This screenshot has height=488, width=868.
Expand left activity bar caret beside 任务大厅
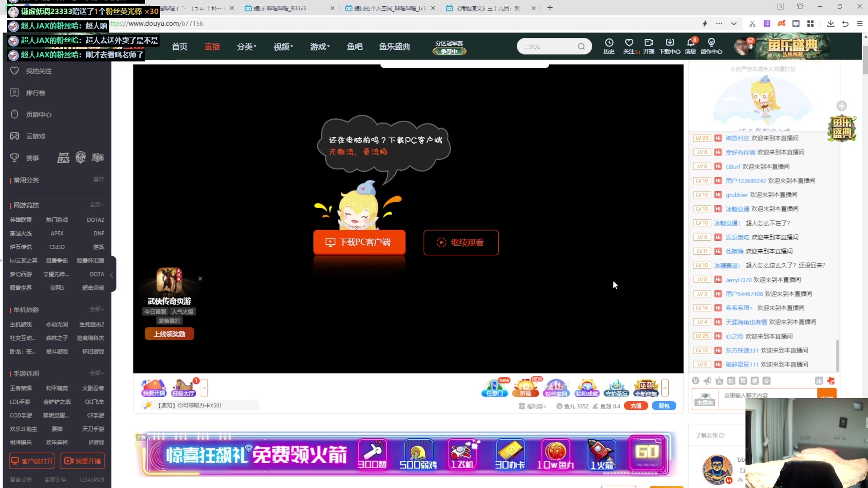204,388
